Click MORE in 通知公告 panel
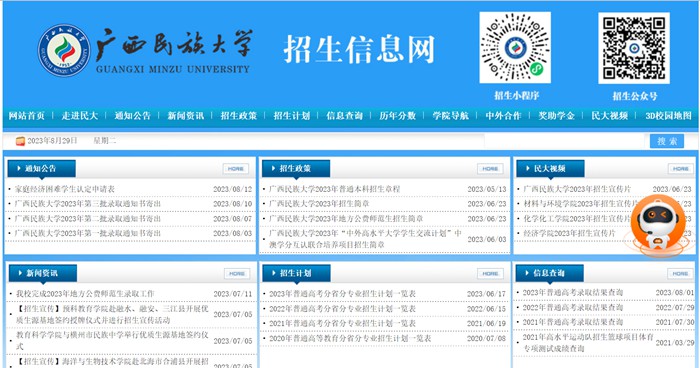The image size is (700, 368). [236, 169]
